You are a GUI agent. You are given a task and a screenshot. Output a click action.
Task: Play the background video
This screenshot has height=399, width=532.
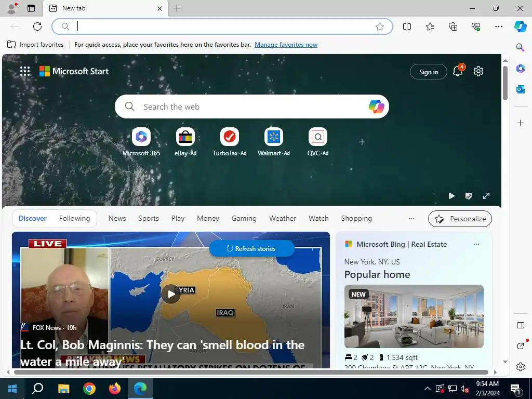pyautogui.click(x=451, y=196)
